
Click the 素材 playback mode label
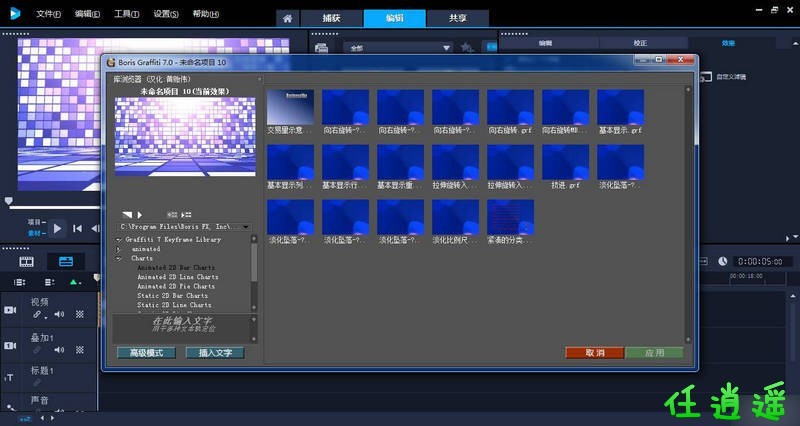pos(37,233)
